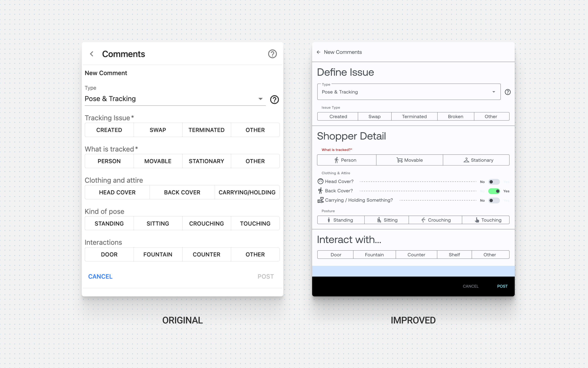The width and height of the screenshot is (588, 368).
Task: Click the IMPROVED caption text
Action: [413, 320]
